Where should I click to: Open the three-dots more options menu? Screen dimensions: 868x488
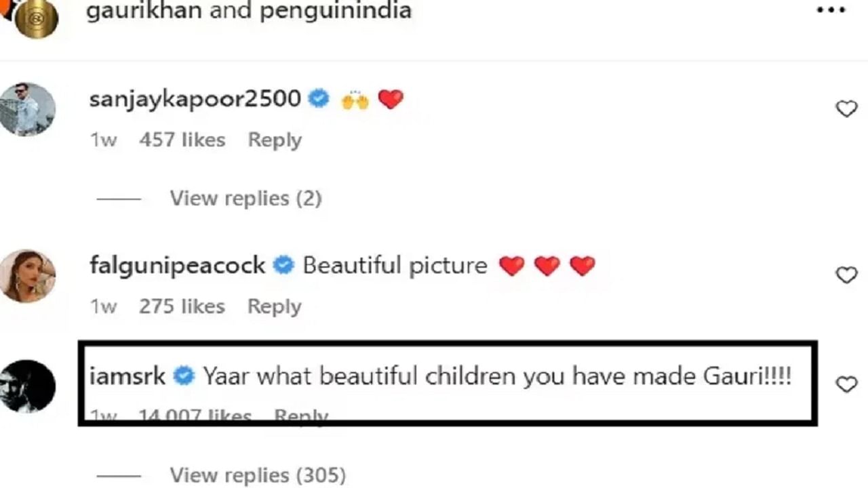pyautogui.click(x=831, y=11)
